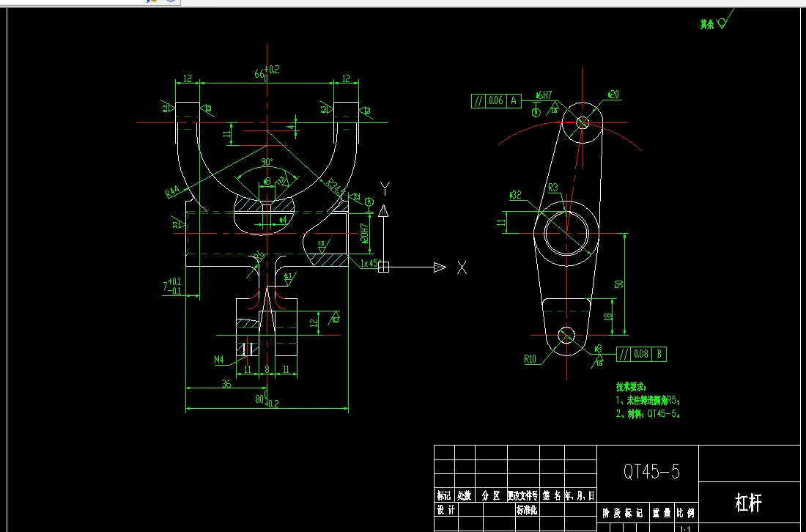Select the part name 杠杆 in title block
Screen dimensions: 806x532
pos(748,503)
